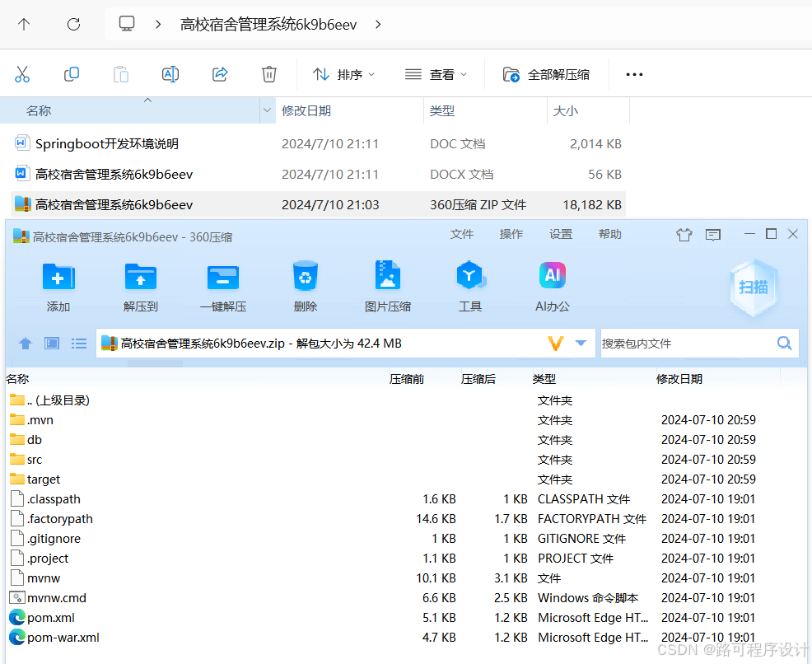Click the Delete trash icon in Explorer toolbar
812x664 pixels.
click(268, 75)
